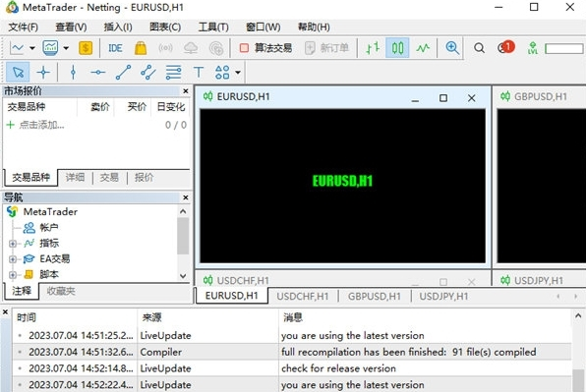Toggle 算法交易 algo trading on
Screen dimensions: 586x392
click(x=265, y=48)
